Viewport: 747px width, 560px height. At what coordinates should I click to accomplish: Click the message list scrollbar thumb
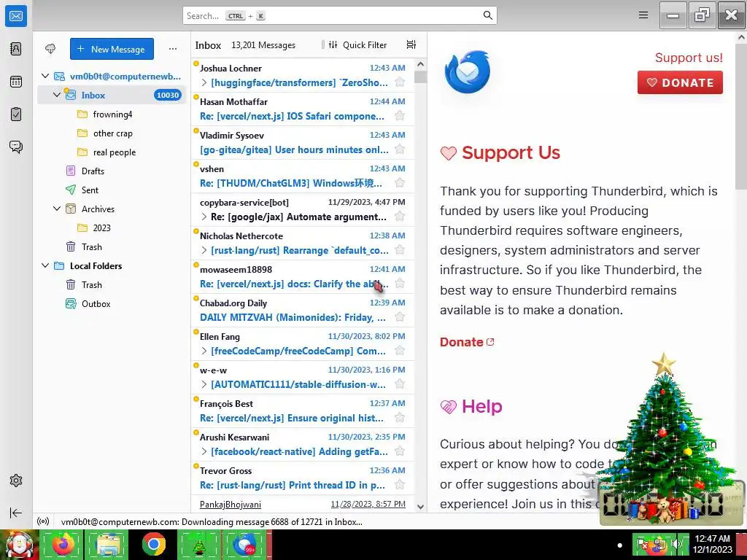(420, 77)
